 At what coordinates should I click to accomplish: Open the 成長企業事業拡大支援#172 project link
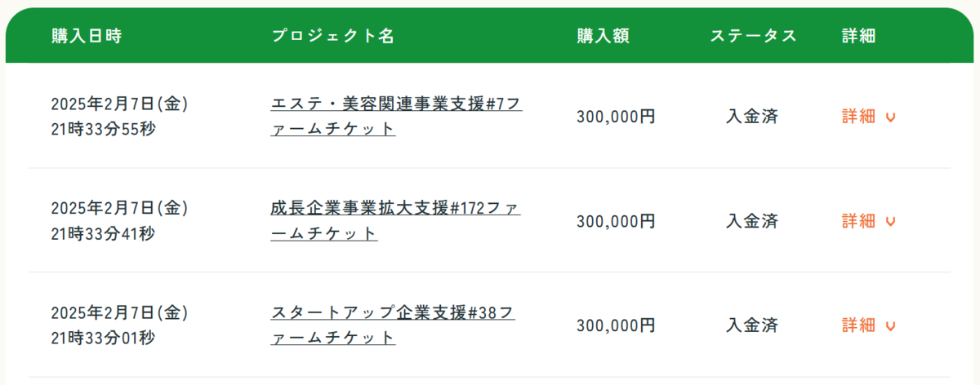coord(395,221)
